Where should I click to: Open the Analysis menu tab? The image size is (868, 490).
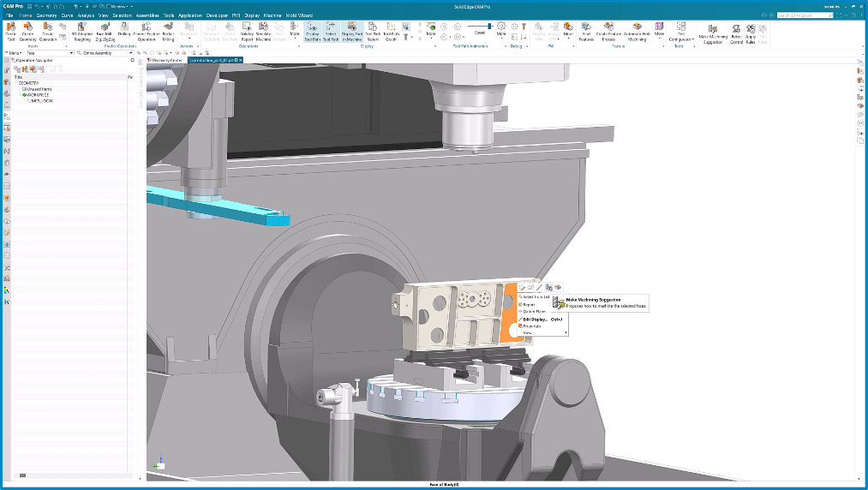pyautogui.click(x=86, y=15)
